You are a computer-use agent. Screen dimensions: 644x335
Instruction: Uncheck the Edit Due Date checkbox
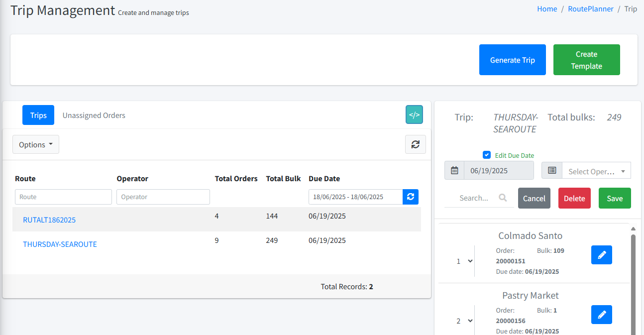coord(487,155)
